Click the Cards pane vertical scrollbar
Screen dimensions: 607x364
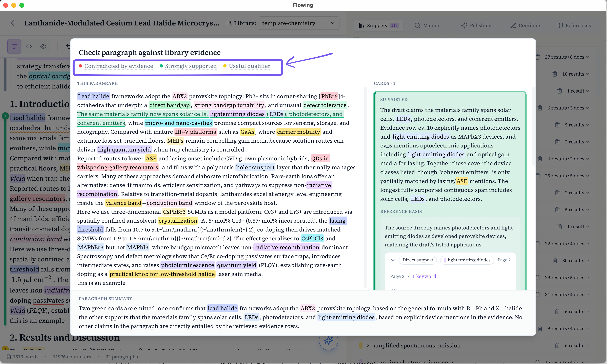[533, 126]
